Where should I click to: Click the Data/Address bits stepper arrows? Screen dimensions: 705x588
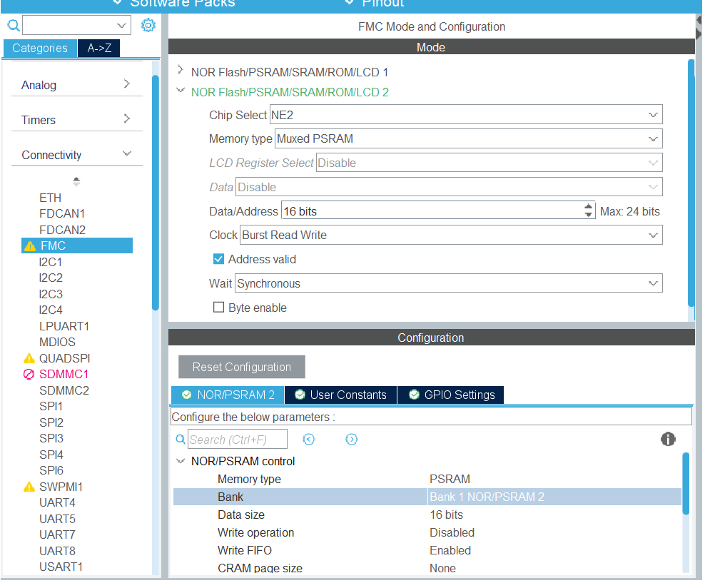pyautogui.click(x=589, y=211)
